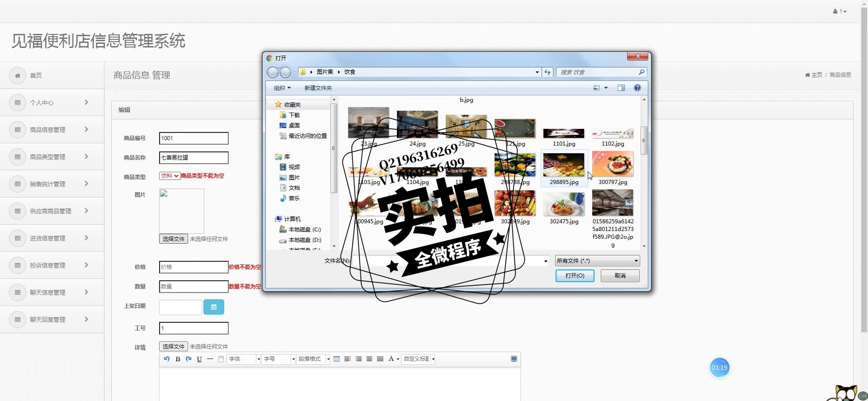Click 选择文件 button next to 详情
The image size is (868, 401).
click(x=174, y=346)
